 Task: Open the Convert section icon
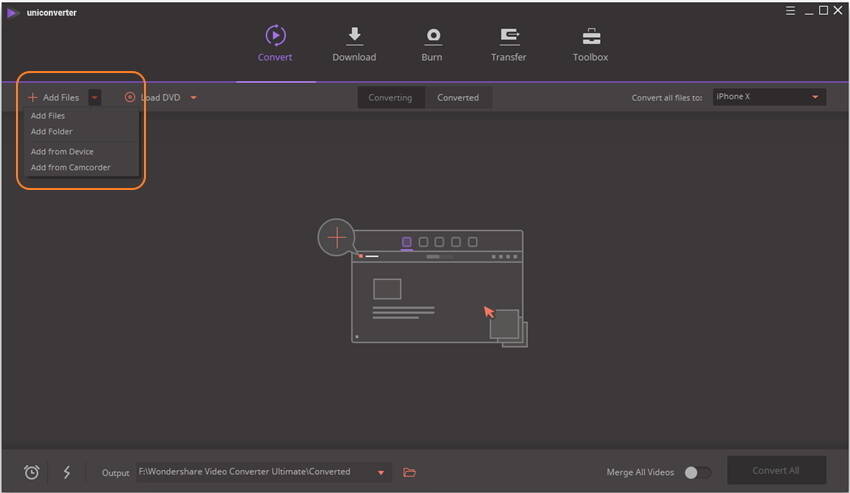tap(275, 36)
